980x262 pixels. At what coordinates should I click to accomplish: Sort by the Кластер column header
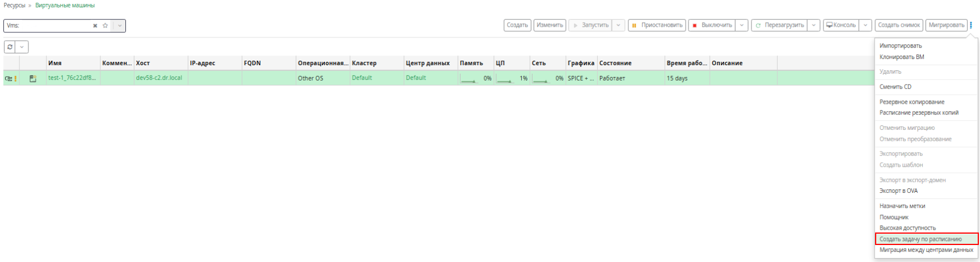(x=377, y=63)
